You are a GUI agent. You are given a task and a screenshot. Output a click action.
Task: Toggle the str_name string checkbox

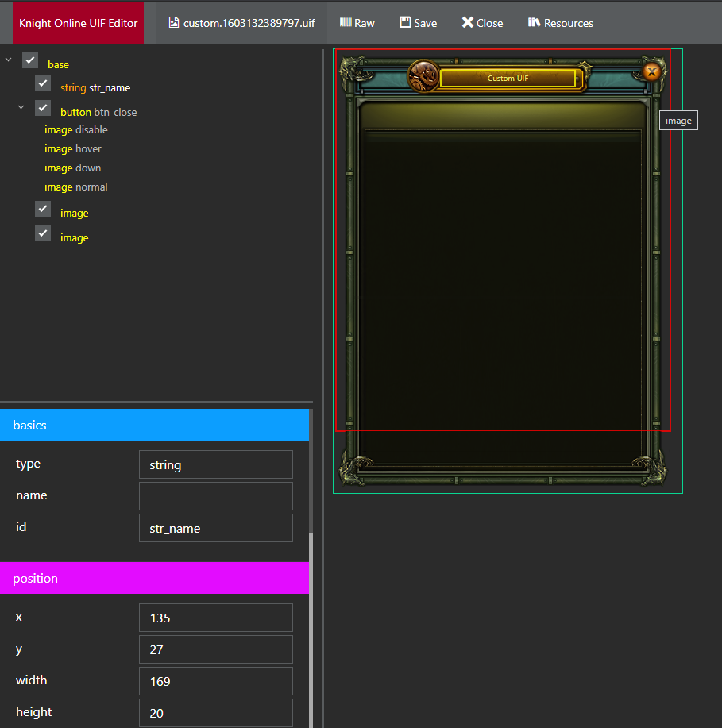[43, 83]
